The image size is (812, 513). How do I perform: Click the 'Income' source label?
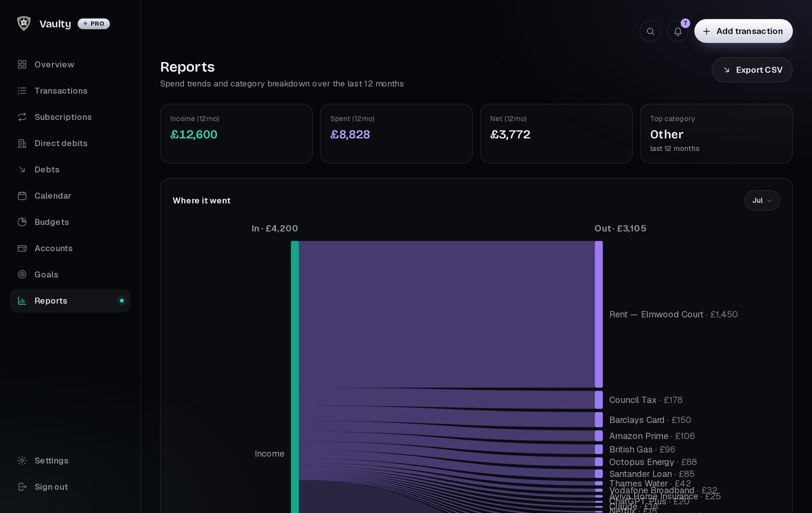[x=270, y=454]
